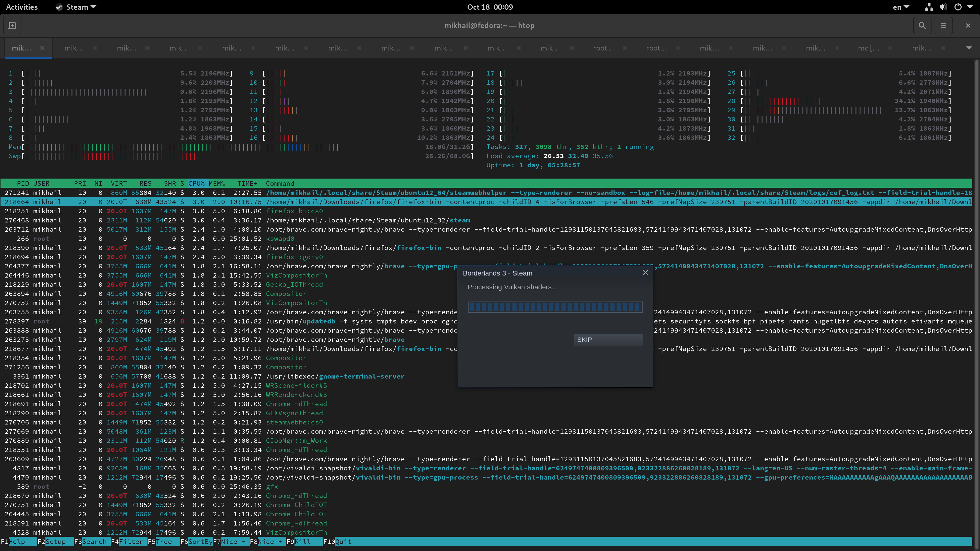Open new terminal tab with plus icon
The width and height of the screenshot is (980, 551).
(x=12, y=26)
